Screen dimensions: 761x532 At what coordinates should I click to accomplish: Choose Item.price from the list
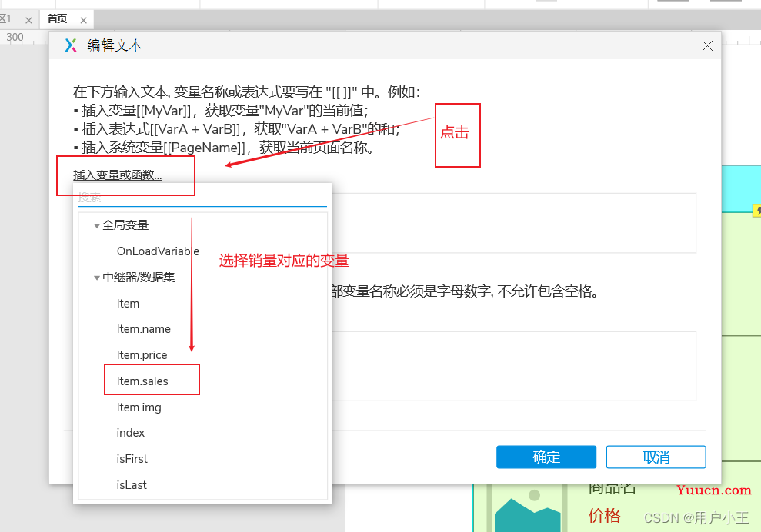pos(142,355)
